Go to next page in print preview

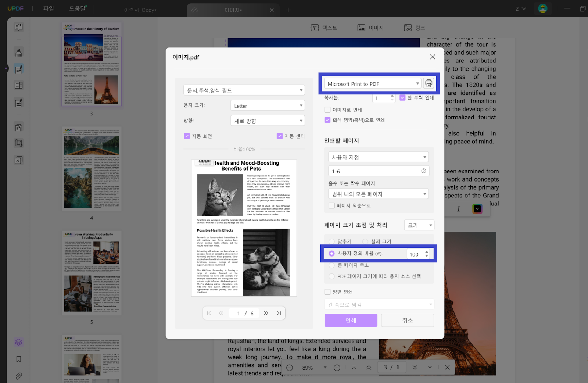tap(266, 313)
